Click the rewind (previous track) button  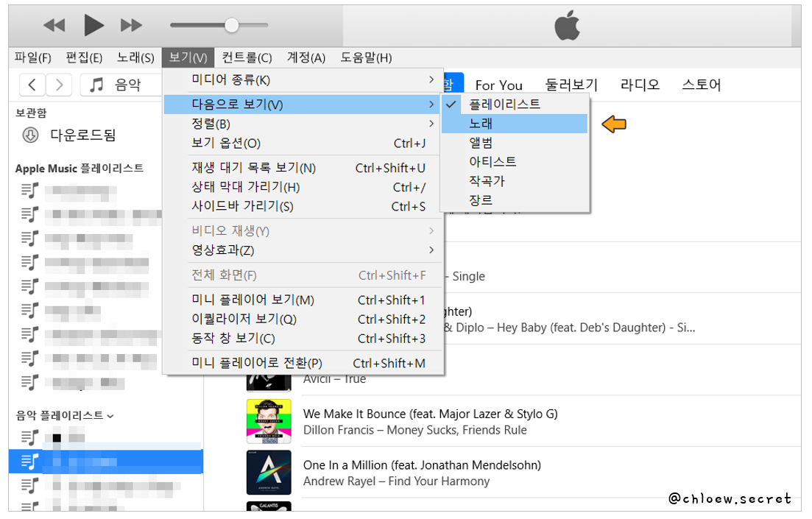tap(54, 25)
